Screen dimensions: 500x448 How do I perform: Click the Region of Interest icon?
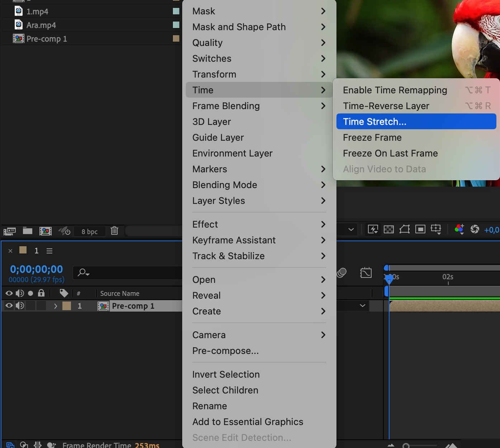coord(420,229)
